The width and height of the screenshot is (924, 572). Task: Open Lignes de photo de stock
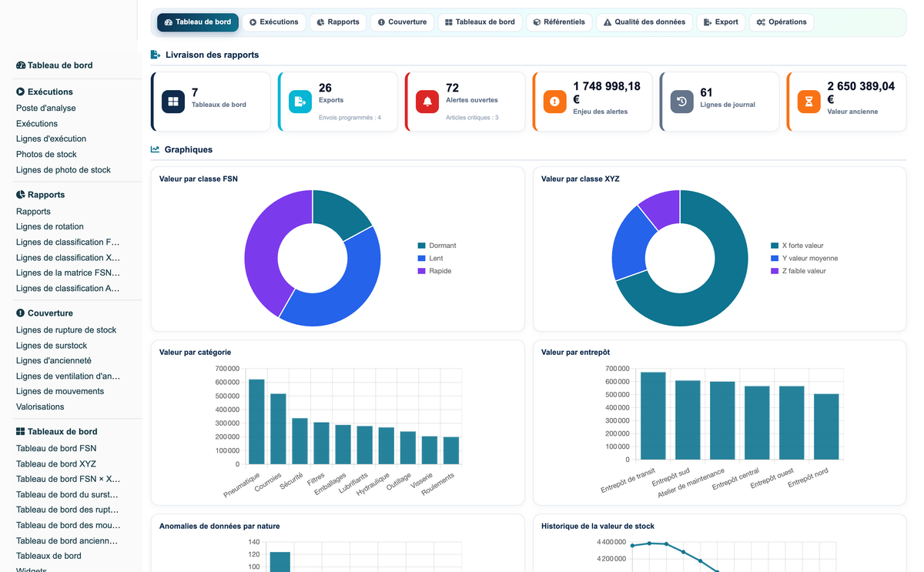63,170
